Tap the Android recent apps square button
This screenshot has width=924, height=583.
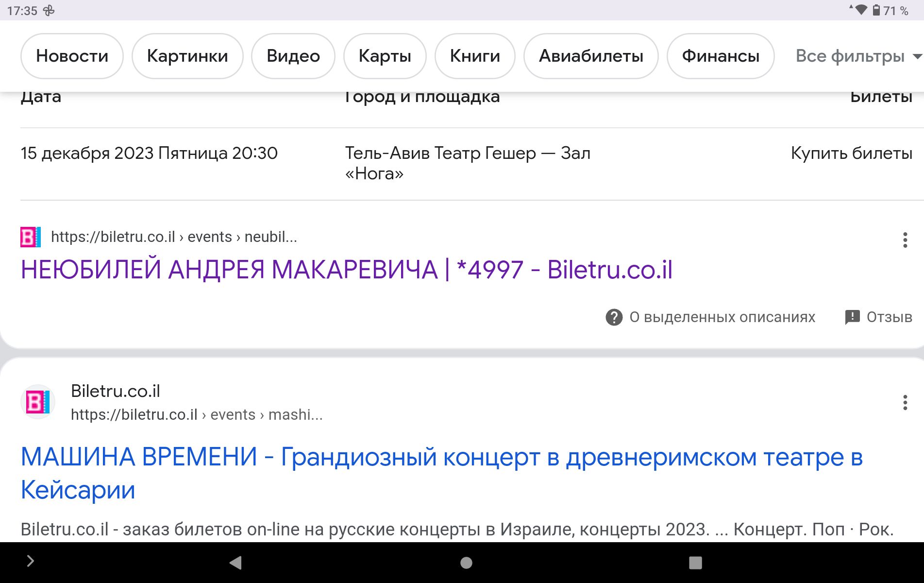click(695, 563)
